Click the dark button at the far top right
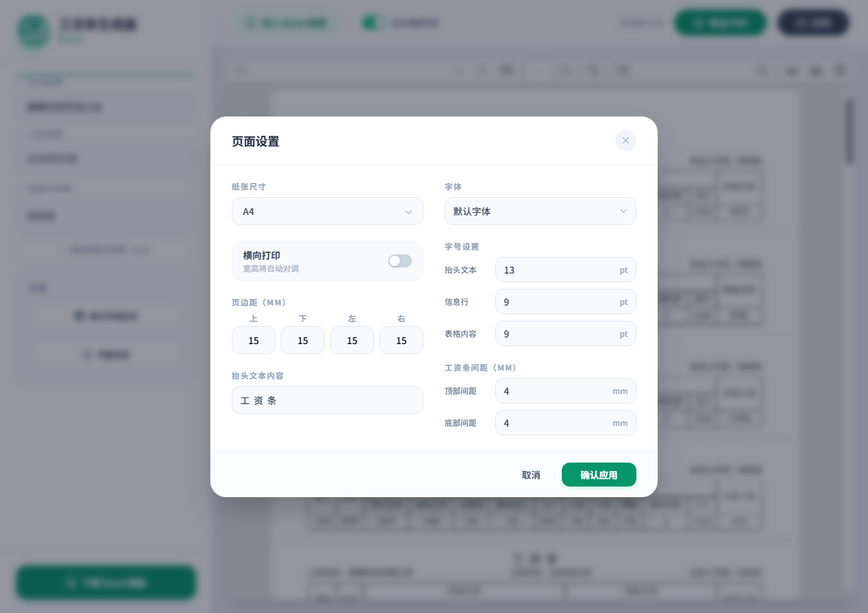868x613 pixels. (813, 23)
